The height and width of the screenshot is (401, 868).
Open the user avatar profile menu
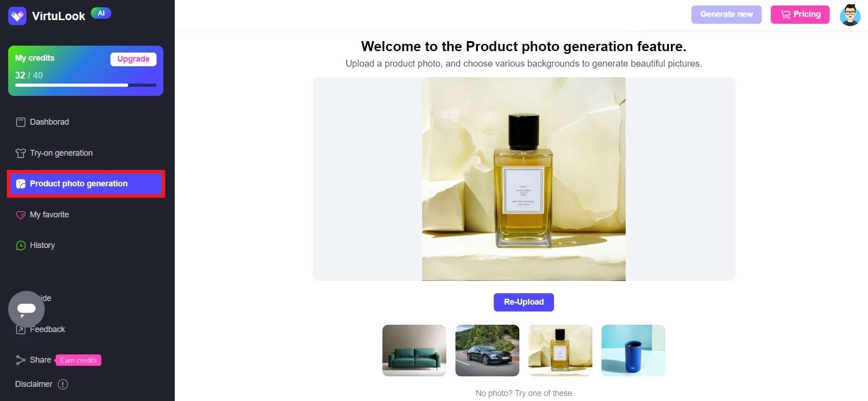coord(850,15)
